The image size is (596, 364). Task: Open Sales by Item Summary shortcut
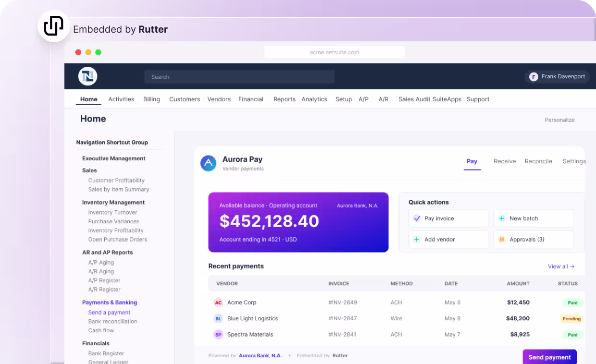coord(119,190)
